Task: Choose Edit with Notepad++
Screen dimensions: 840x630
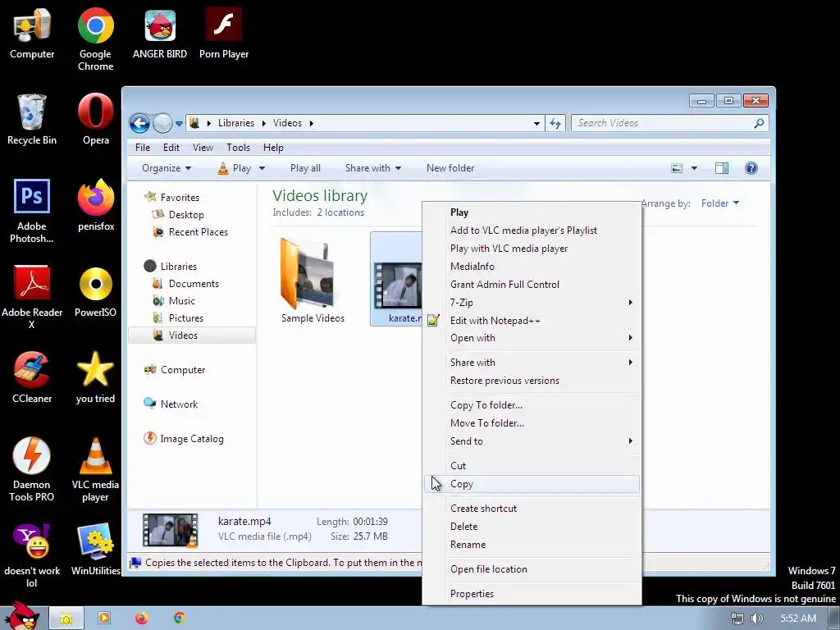Action: 532,321
